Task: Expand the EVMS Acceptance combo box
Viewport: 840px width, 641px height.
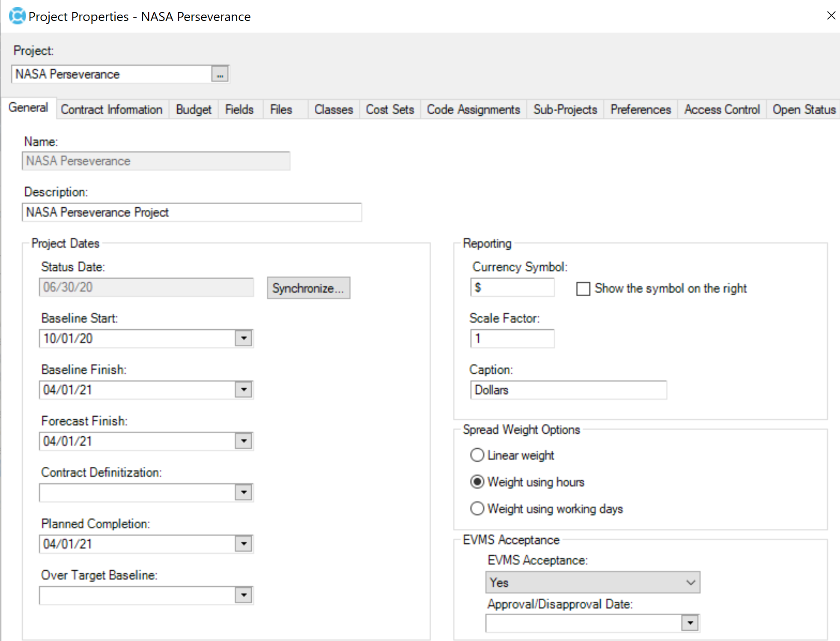Action: [593, 582]
